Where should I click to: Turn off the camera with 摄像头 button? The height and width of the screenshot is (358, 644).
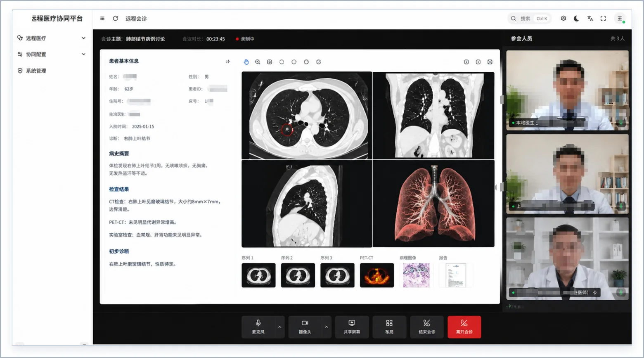point(305,327)
